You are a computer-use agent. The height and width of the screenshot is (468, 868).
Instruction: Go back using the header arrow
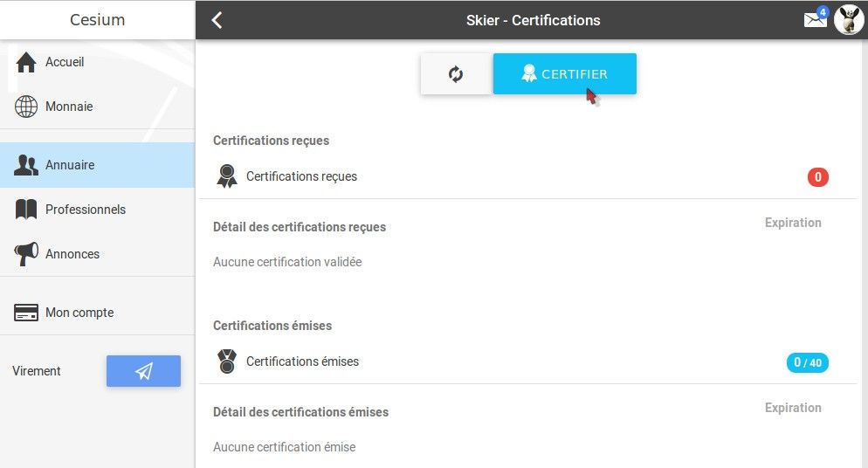(x=217, y=20)
